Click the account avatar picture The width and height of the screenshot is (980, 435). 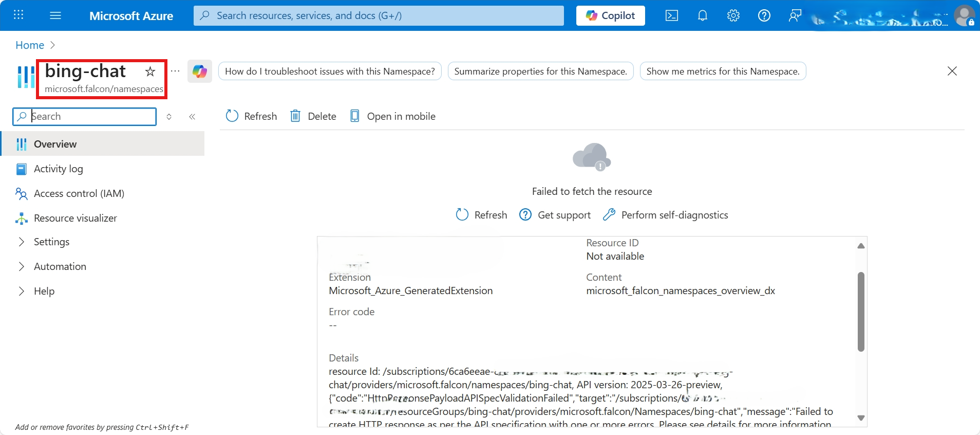(x=965, y=15)
